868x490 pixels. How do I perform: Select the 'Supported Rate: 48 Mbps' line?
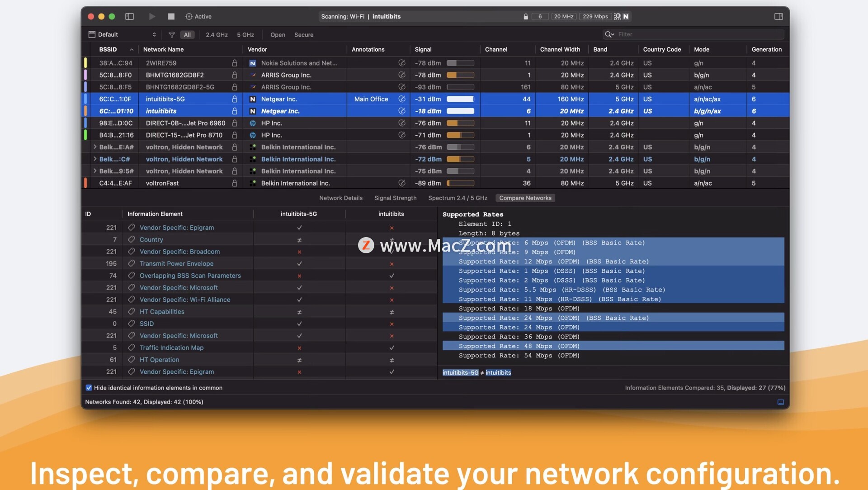pos(613,346)
